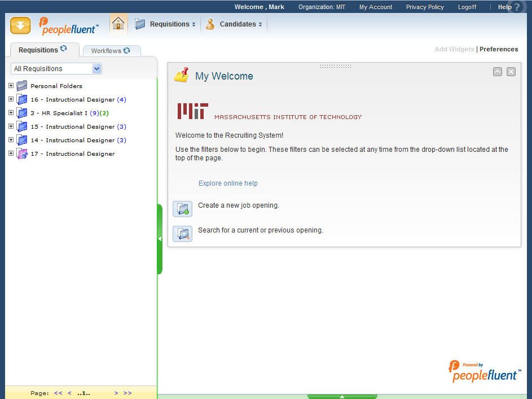Click the orange download arrow icon

point(20,25)
